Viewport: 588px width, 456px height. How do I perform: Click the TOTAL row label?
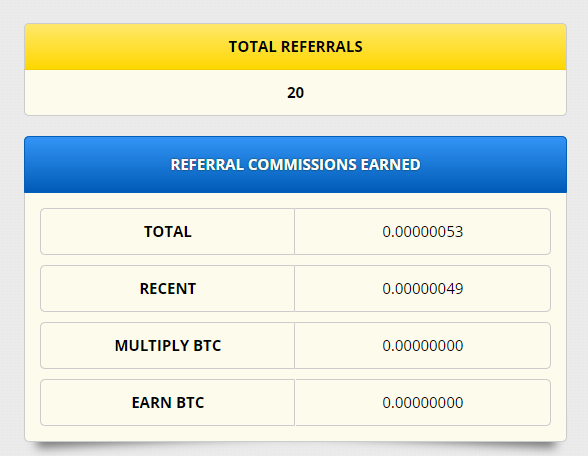pyautogui.click(x=168, y=232)
